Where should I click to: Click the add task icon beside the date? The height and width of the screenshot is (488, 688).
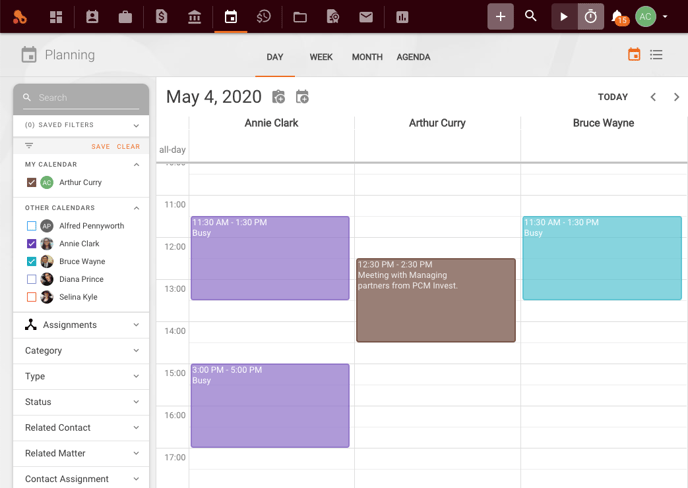[x=279, y=97]
